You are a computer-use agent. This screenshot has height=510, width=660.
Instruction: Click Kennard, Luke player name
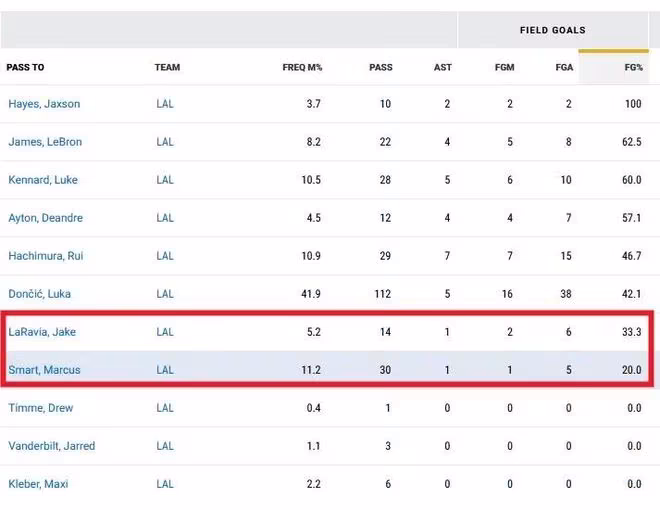tap(43, 180)
